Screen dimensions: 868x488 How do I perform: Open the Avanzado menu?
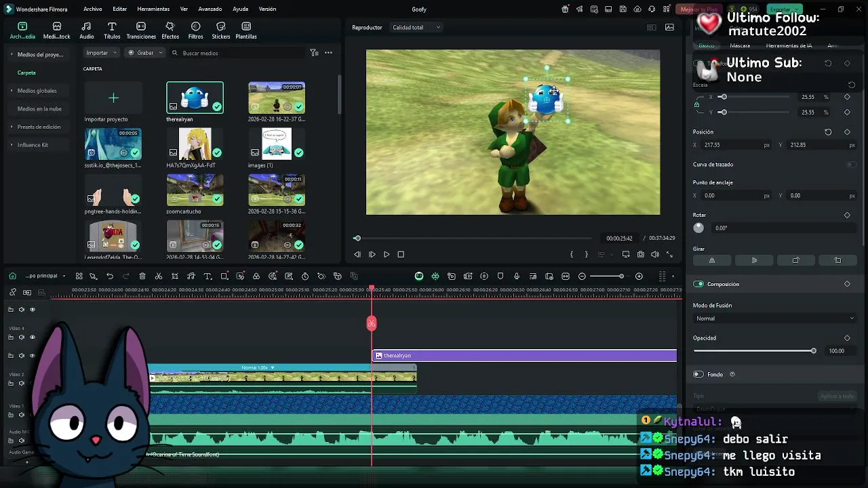[210, 9]
